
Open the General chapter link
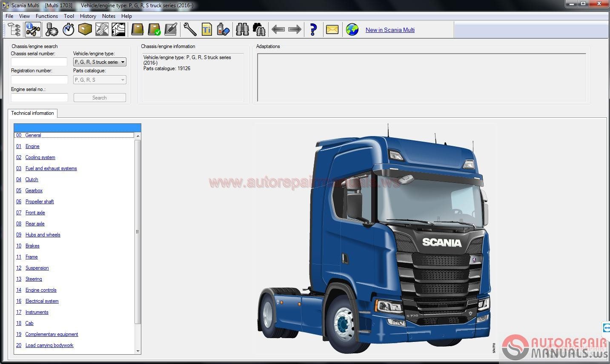click(33, 135)
